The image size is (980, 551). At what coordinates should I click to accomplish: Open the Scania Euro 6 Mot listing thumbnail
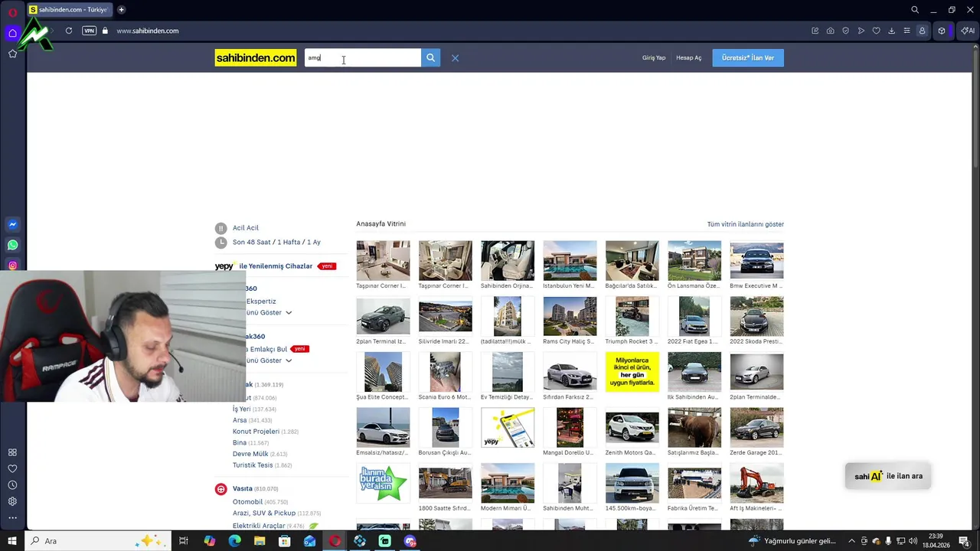[x=445, y=372]
